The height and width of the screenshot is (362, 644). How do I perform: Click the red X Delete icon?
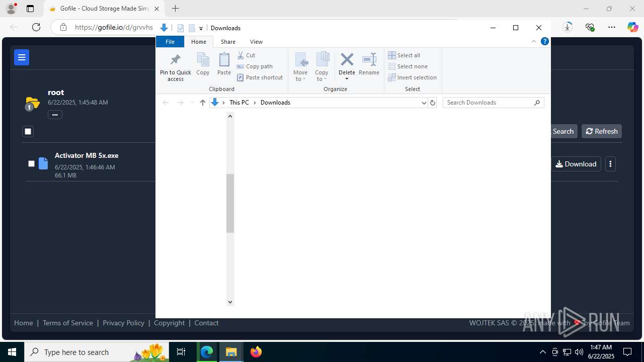[x=347, y=60]
